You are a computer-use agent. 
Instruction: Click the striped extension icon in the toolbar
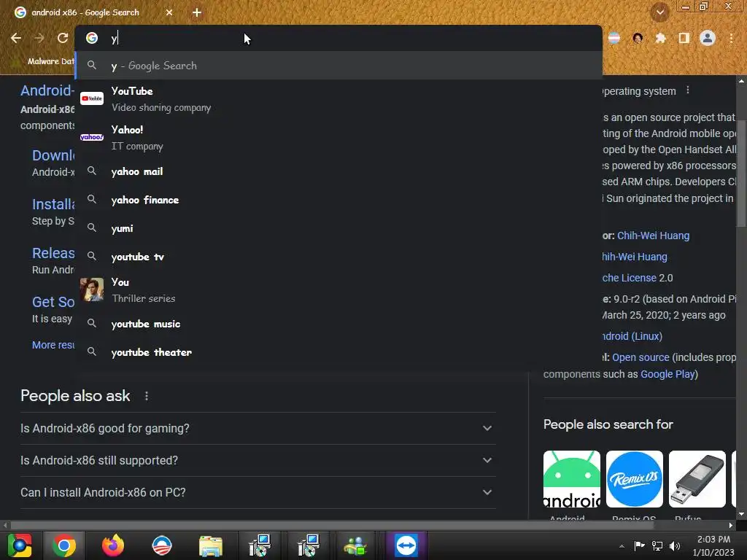(x=614, y=38)
